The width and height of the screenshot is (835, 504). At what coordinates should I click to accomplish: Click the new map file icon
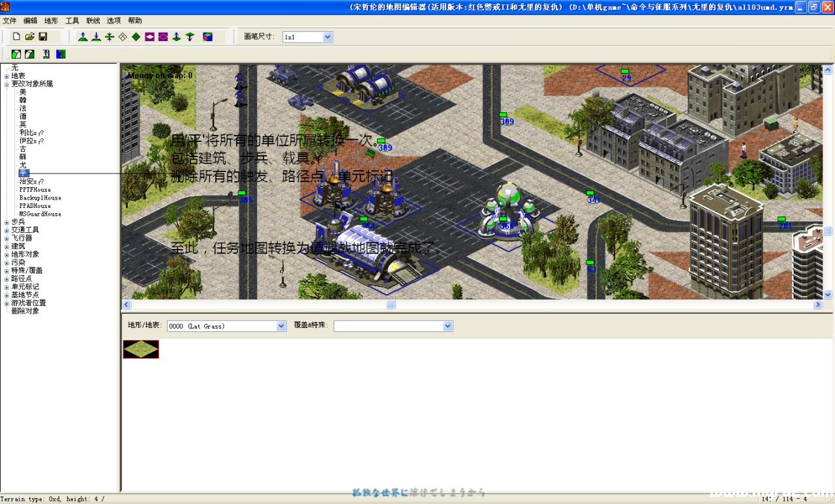tap(17, 37)
